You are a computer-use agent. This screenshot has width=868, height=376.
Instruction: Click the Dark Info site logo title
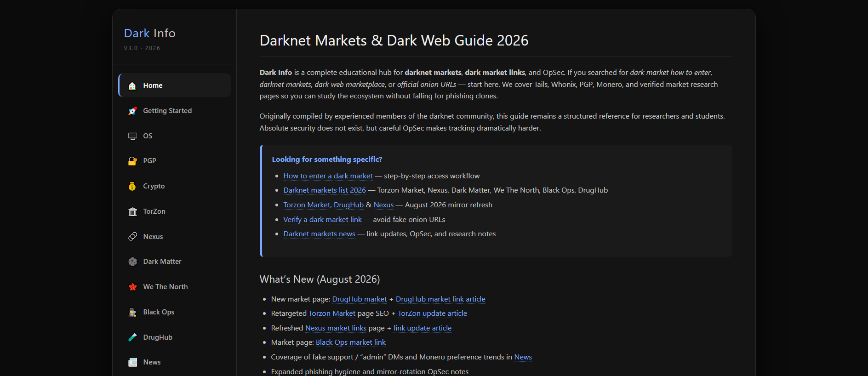tap(149, 33)
